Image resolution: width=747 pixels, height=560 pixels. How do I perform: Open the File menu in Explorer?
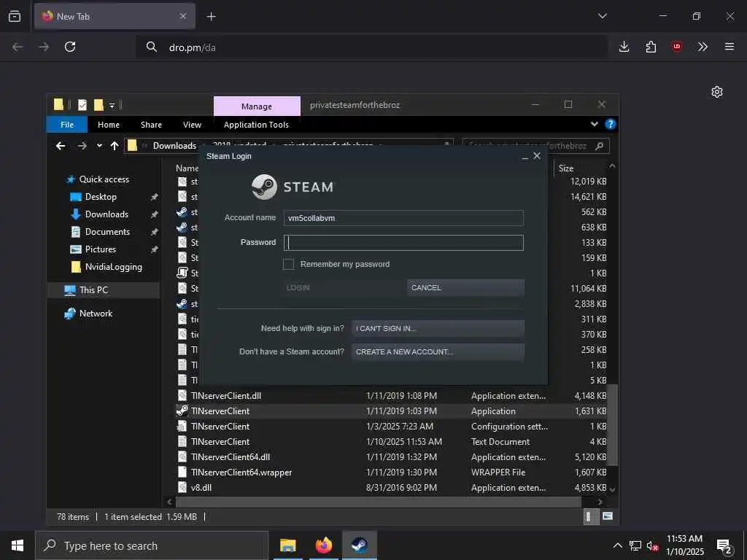(67, 125)
